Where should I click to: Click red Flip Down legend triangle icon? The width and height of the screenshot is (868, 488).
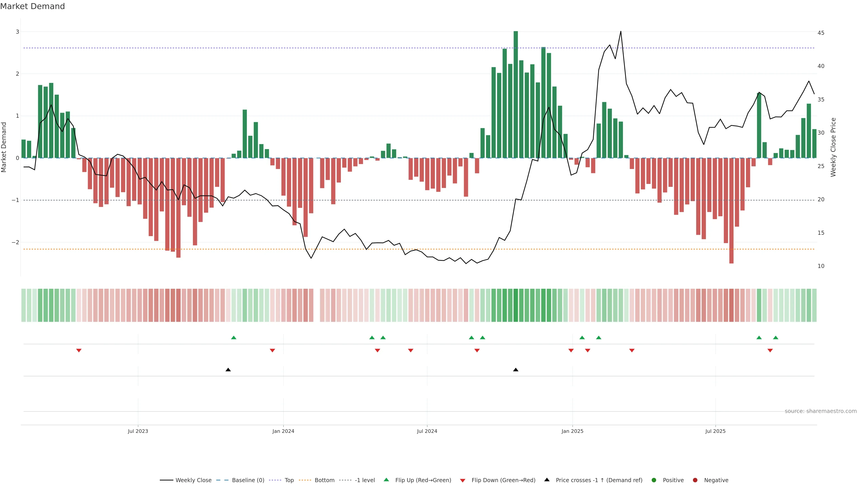click(463, 481)
